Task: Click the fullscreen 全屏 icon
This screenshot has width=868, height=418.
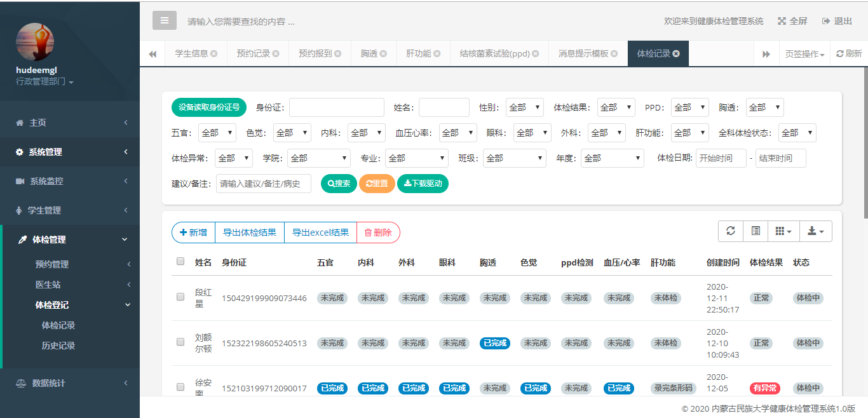Action: point(782,21)
